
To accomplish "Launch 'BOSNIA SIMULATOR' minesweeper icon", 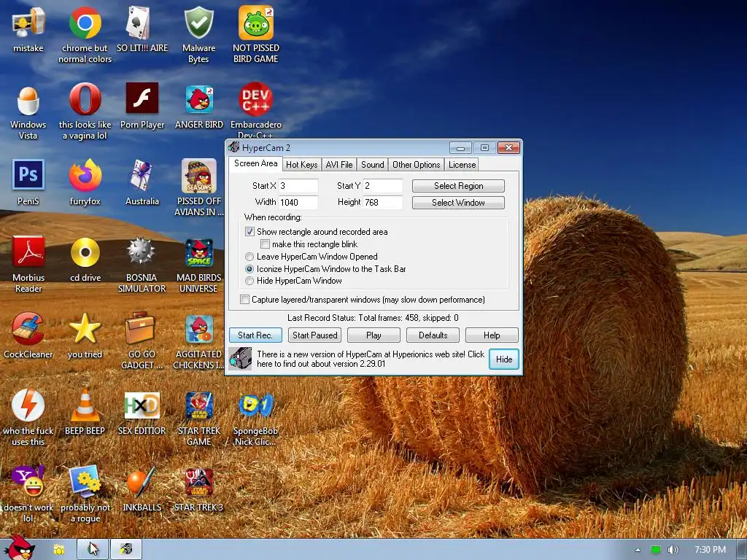I will [142, 251].
